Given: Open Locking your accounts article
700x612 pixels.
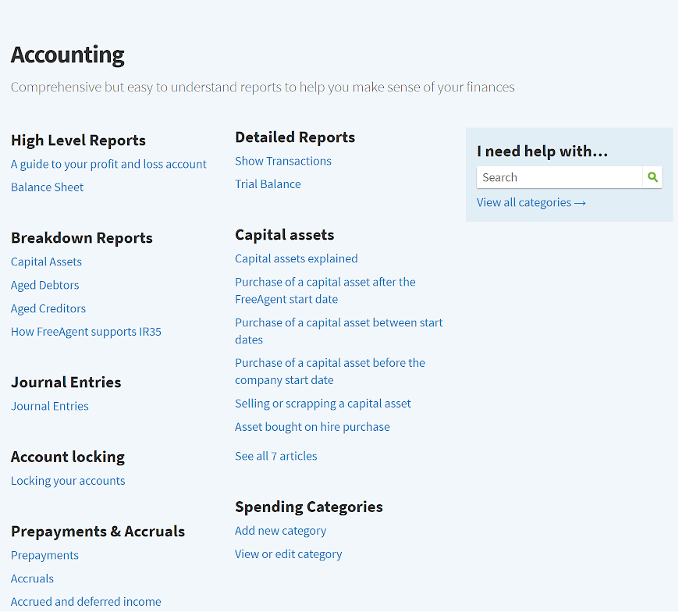Looking at the screenshot, I should click(x=68, y=481).
